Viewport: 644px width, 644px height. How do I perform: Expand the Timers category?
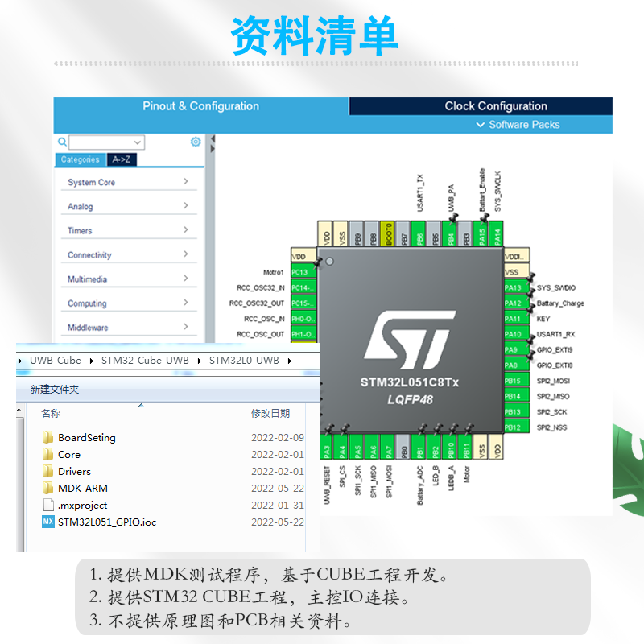click(x=129, y=230)
